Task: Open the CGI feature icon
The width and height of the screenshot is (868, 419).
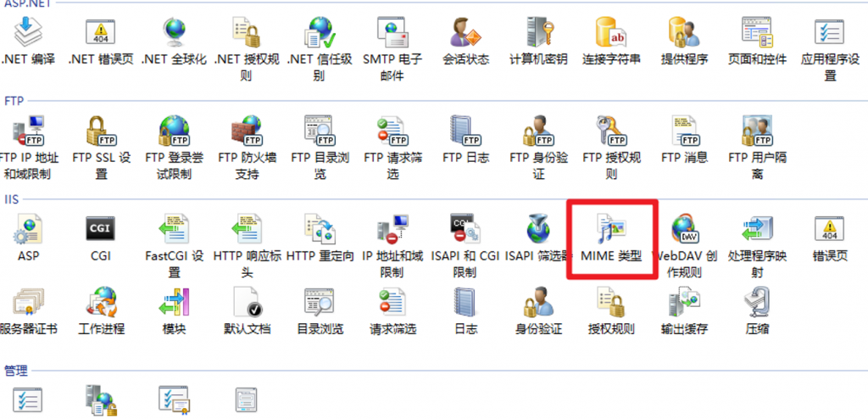Action: pos(101,230)
